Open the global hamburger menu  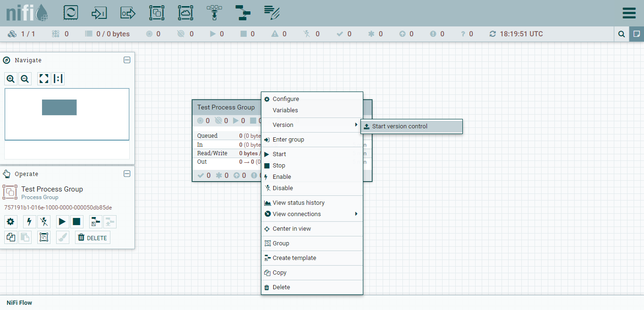[629, 13]
